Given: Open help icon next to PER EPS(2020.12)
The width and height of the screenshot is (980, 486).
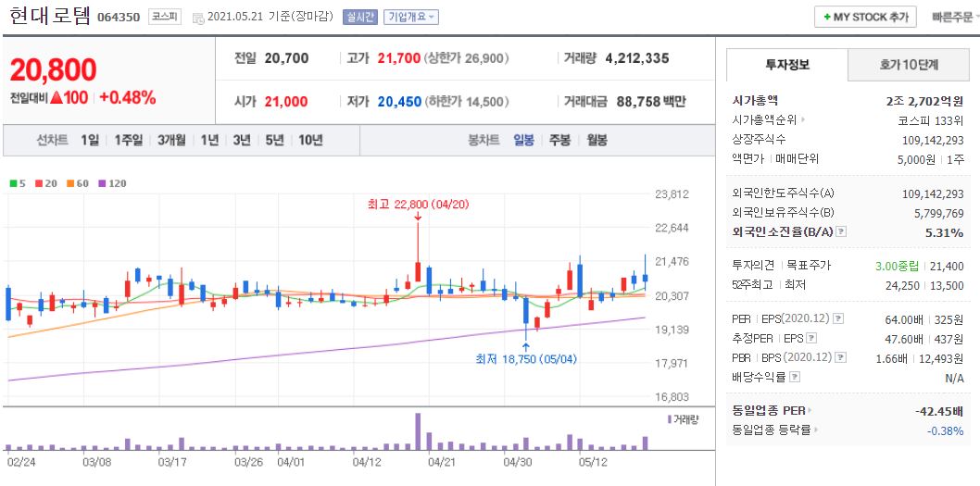Looking at the screenshot, I should pos(839,318).
